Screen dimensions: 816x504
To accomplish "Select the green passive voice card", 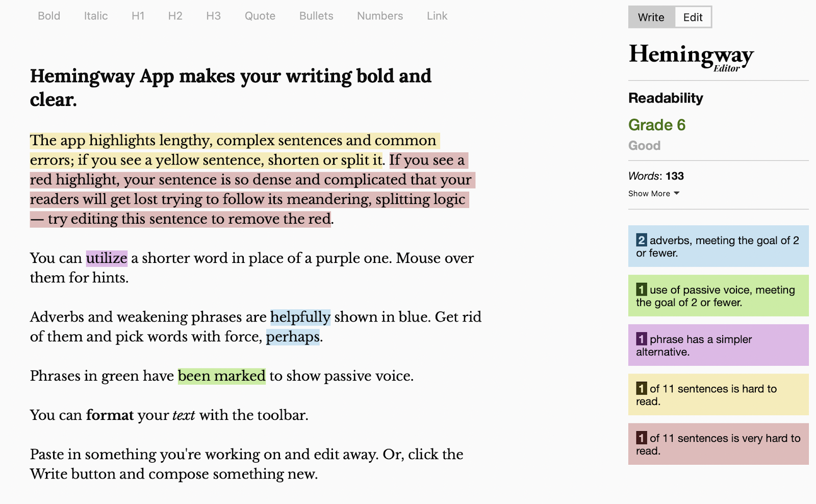I will pos(718,296).
